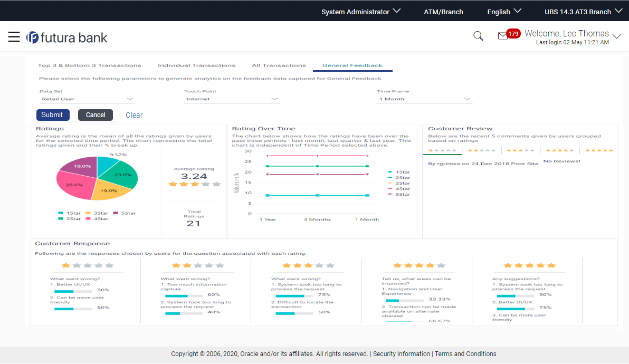
Task: Click the Clear link
Action: pyautogui.click(x=134, y=115)
